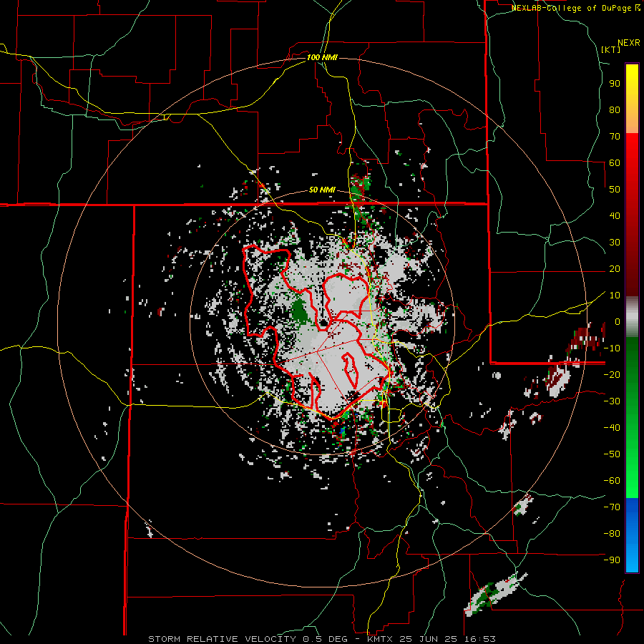644x644 pixels.
Task: Select the -70 value on velocity scale
Action: point(612,507)
